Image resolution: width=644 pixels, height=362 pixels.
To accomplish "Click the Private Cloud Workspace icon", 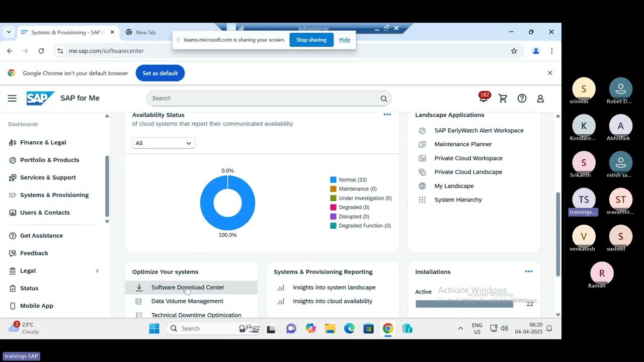I will pos(422,158).
